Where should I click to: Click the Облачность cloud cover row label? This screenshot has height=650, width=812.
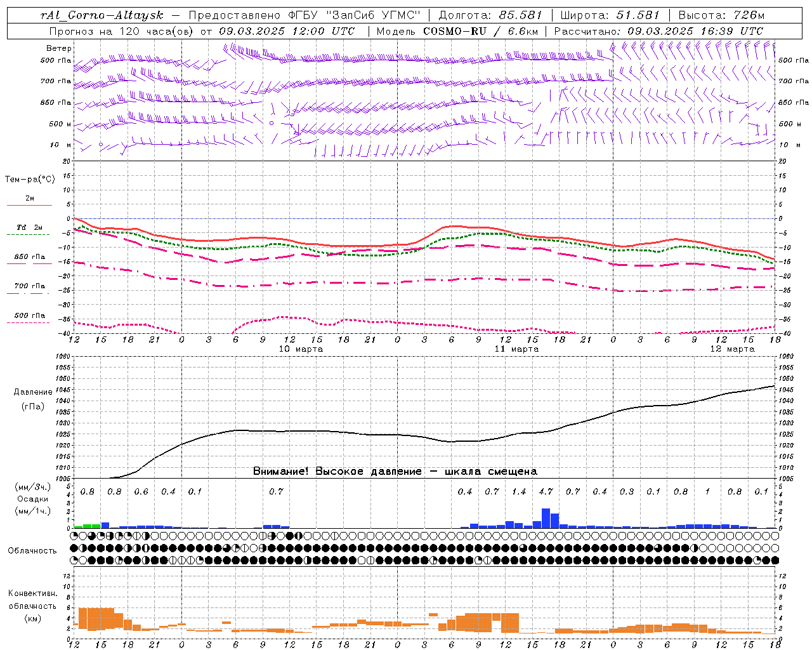(x=32, y=551)
